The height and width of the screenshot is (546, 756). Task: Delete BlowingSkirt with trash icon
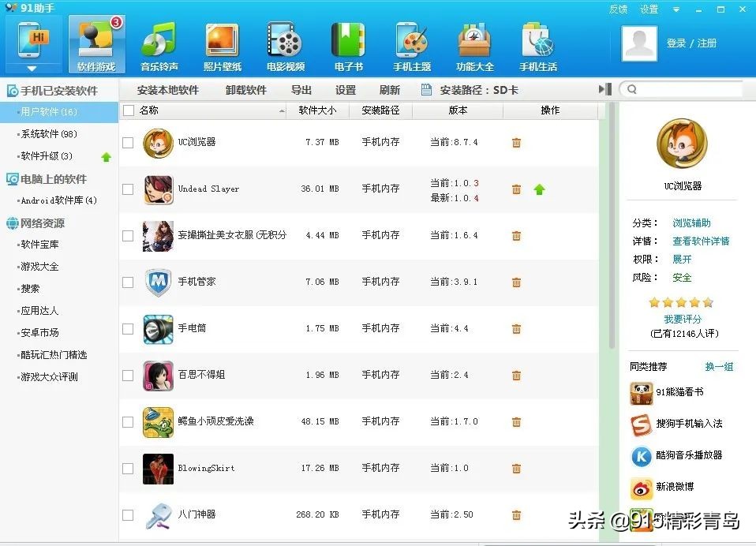pyautogui.click(x=516, y=468)
